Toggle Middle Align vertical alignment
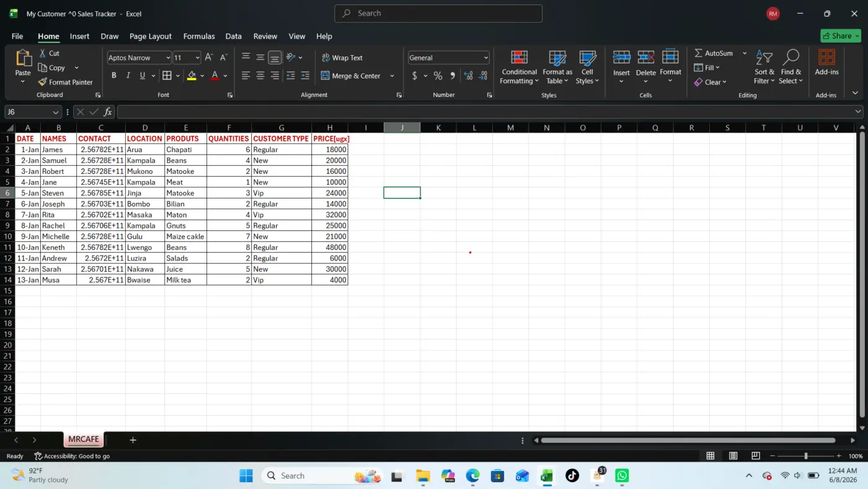 pos(260,57)
